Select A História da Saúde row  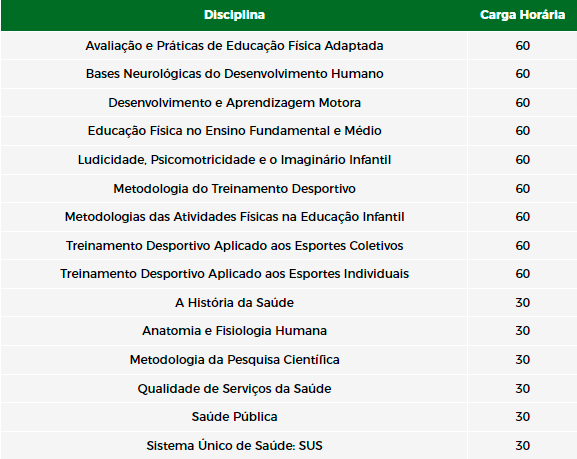click(x=288, y=303)
